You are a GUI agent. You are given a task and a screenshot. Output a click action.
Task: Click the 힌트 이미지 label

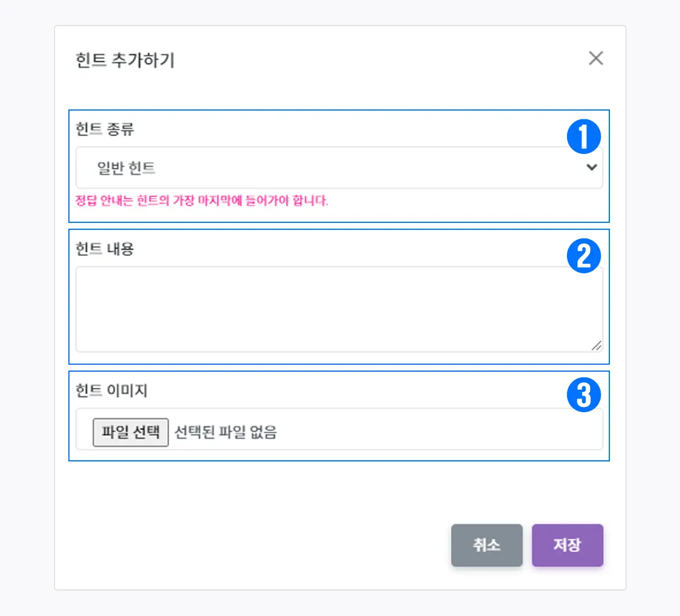(111, 391)
